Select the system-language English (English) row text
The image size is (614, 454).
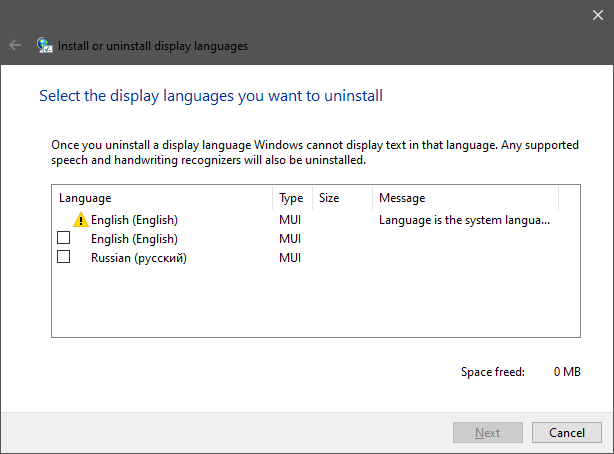(134, 220)
